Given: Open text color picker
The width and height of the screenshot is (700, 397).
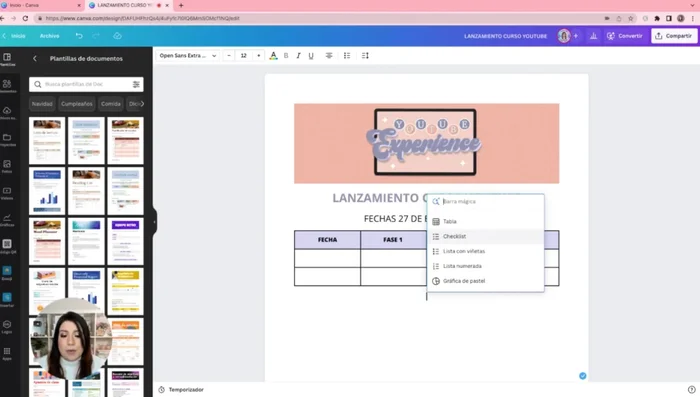Looking at the screenshot, I should click(273, 56).
